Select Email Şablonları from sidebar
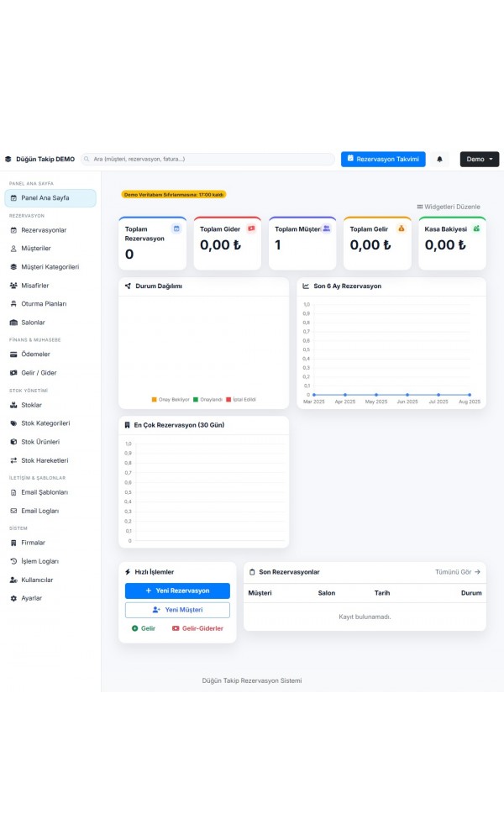 (45, 492)
